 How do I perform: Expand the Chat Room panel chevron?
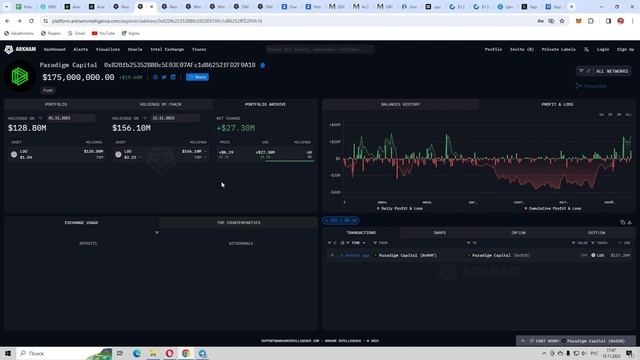[x=523, y=341]
